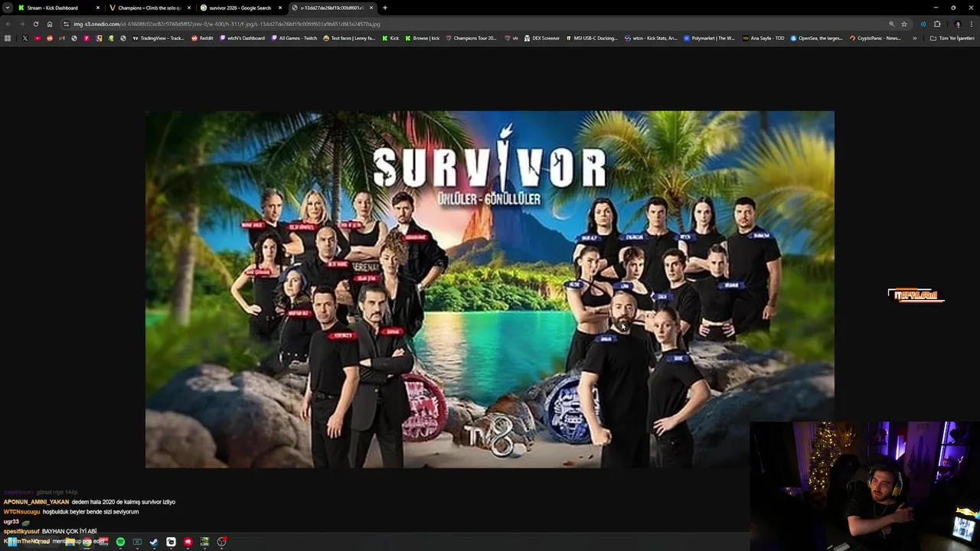The width and height of the screenshot is (980, 551).
Task: Click the Survivor poster image
Action: click(490, 289)
